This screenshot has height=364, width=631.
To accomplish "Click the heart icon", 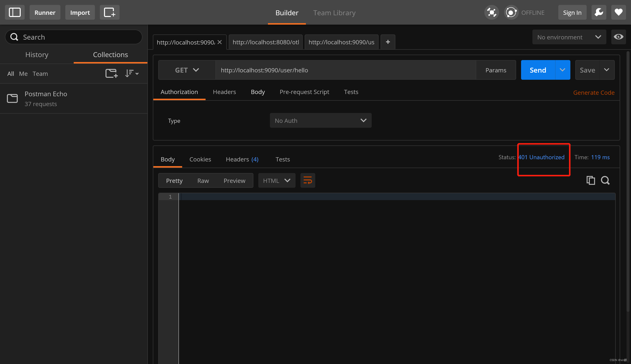I will click(x=618, y=12).
